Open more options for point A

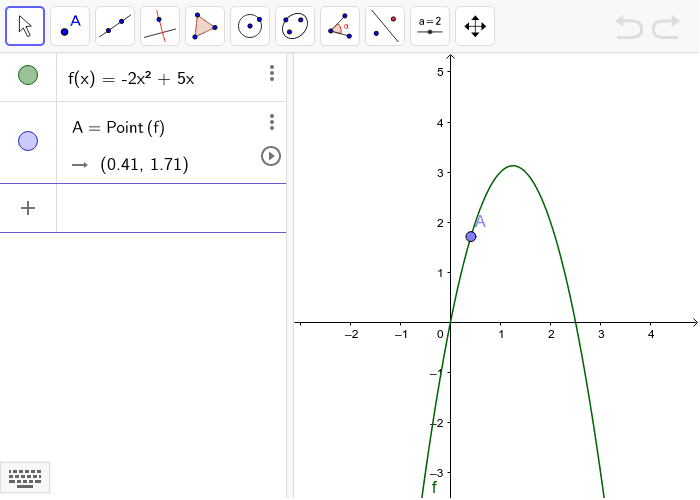point(272,122)
